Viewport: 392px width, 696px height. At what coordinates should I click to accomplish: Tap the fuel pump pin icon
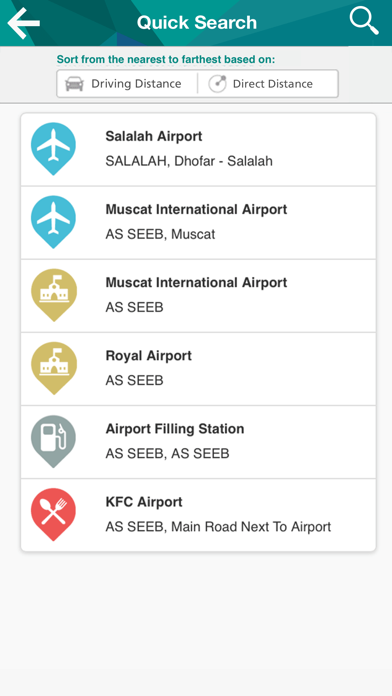point(53,442)
